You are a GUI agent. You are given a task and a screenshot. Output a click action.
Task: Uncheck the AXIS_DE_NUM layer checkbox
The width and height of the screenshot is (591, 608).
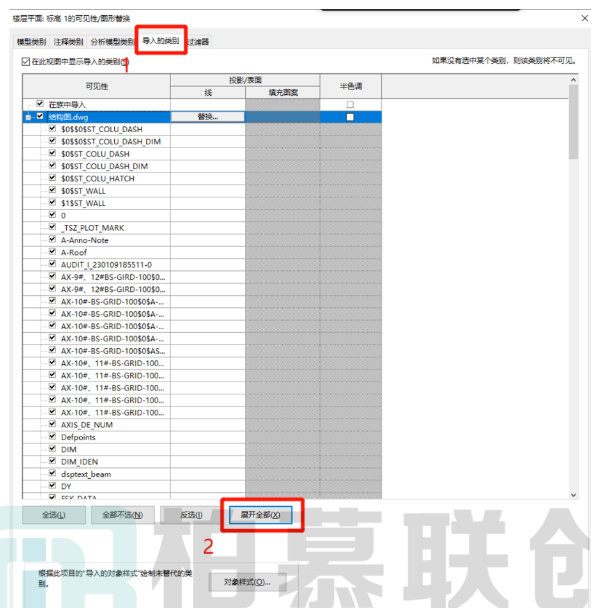pos(52,424)
